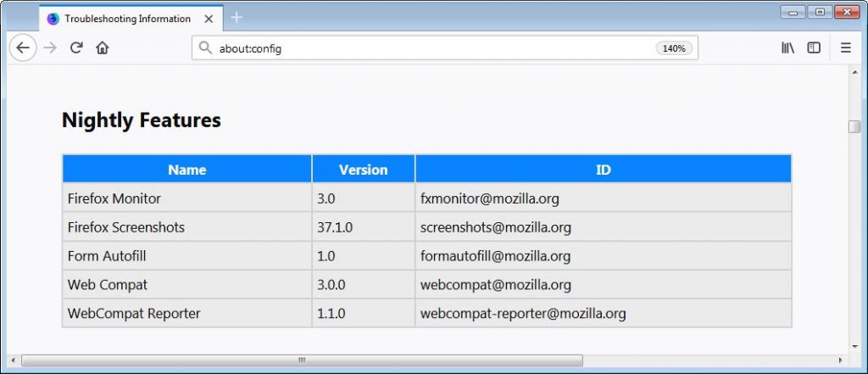Click the search magnifier in address bar
This screenshot has height=374, width=868.
pos(205,48)
